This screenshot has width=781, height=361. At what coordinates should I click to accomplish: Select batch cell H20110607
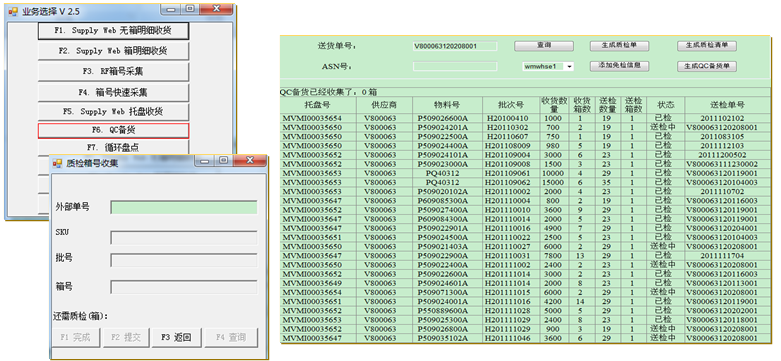(x=508, y=136)
